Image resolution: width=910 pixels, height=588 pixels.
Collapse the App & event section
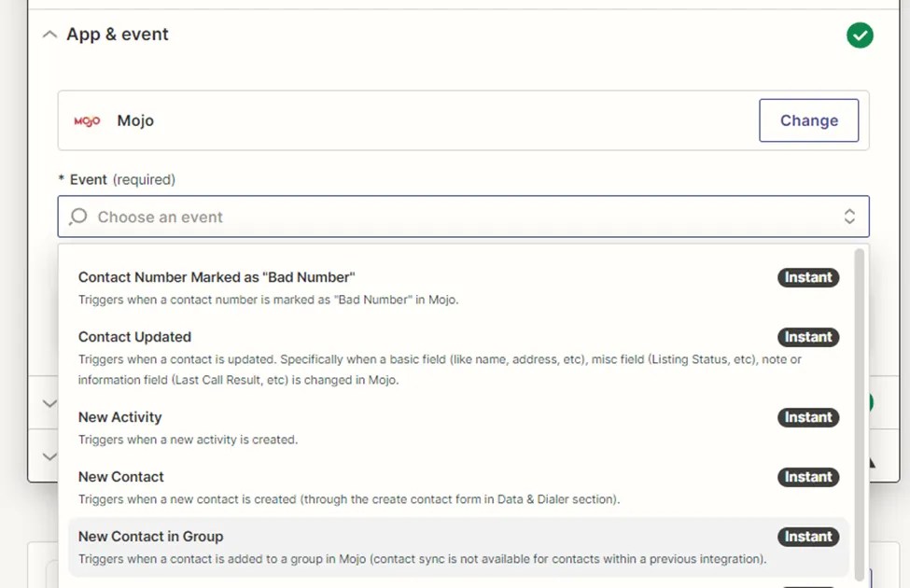point(49,34)
